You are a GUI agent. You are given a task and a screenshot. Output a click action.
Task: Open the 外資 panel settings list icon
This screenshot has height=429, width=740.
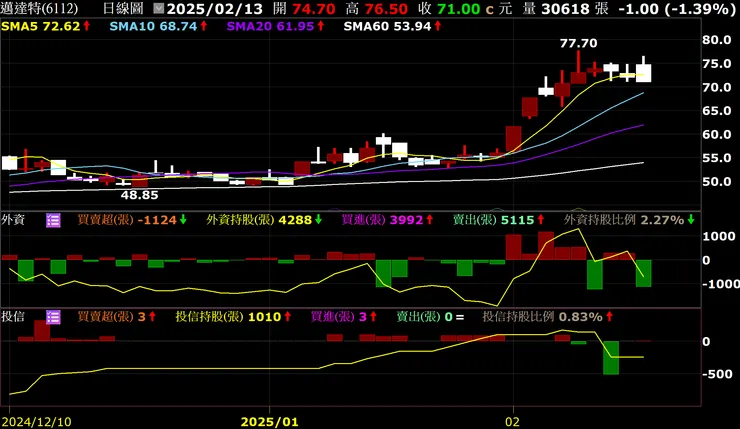point(53,220)
